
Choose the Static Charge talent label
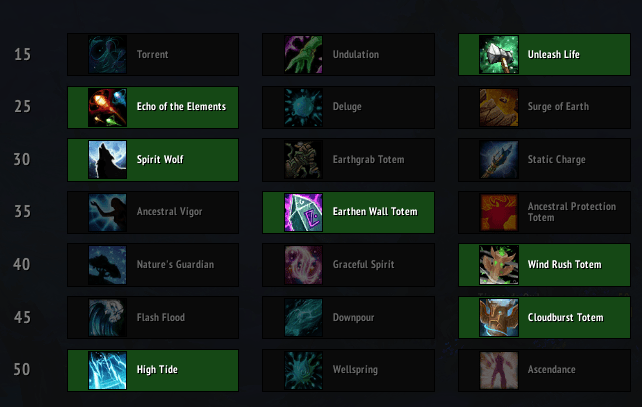click(557, 160)
